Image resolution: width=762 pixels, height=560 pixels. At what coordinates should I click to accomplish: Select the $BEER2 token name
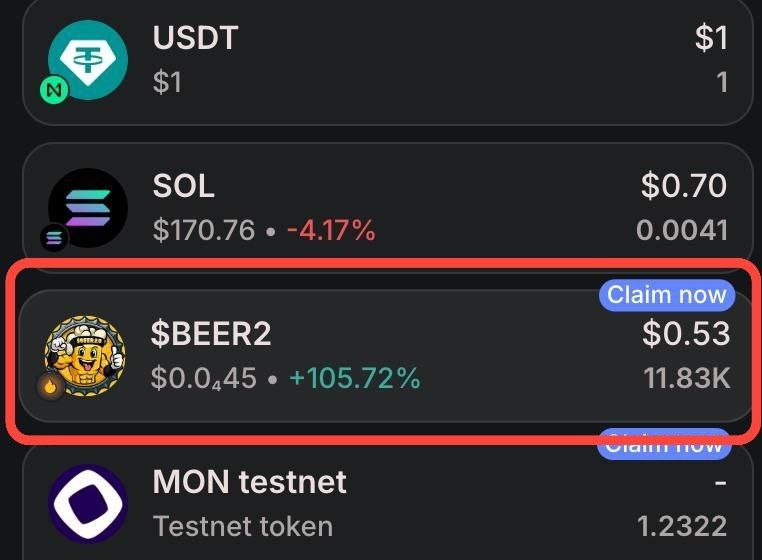pyautogui.click(x=211, y=334)
